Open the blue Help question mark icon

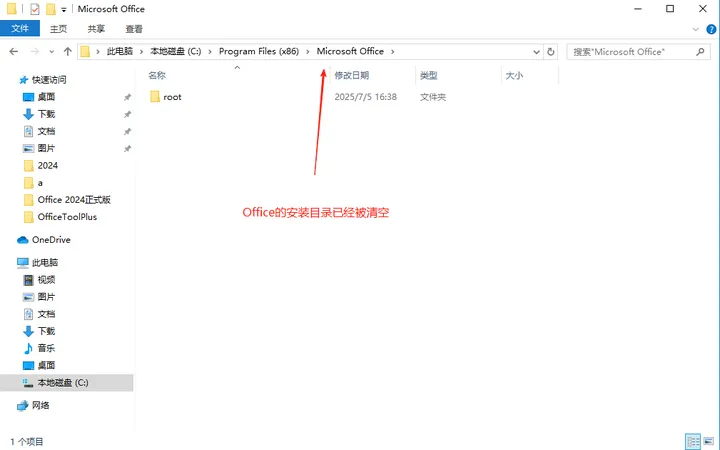tap(711, 29)
